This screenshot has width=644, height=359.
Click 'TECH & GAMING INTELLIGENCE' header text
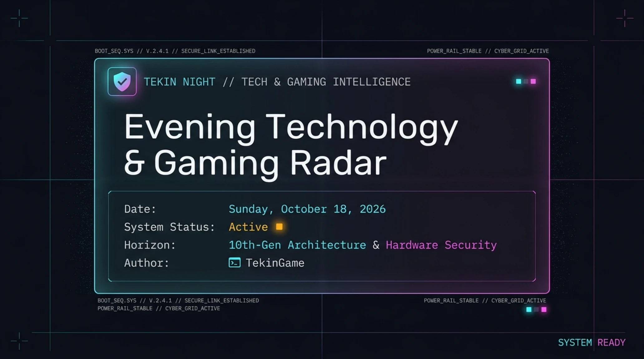coord(326,82)
